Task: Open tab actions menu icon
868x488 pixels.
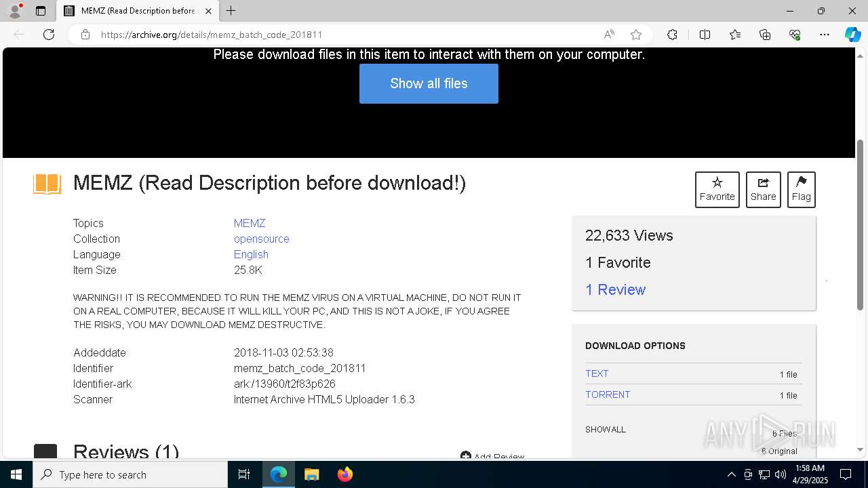Action: pos(41,11)
